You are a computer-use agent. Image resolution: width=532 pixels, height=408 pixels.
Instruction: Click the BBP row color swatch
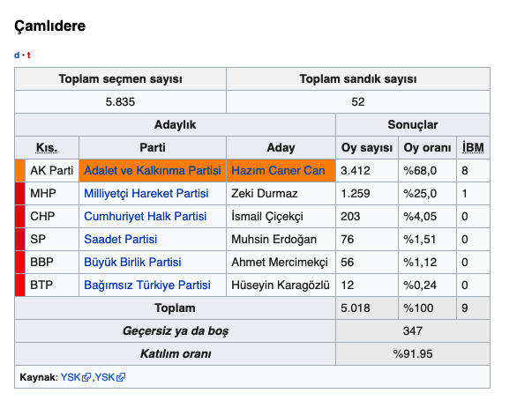[x=19, y=262]
